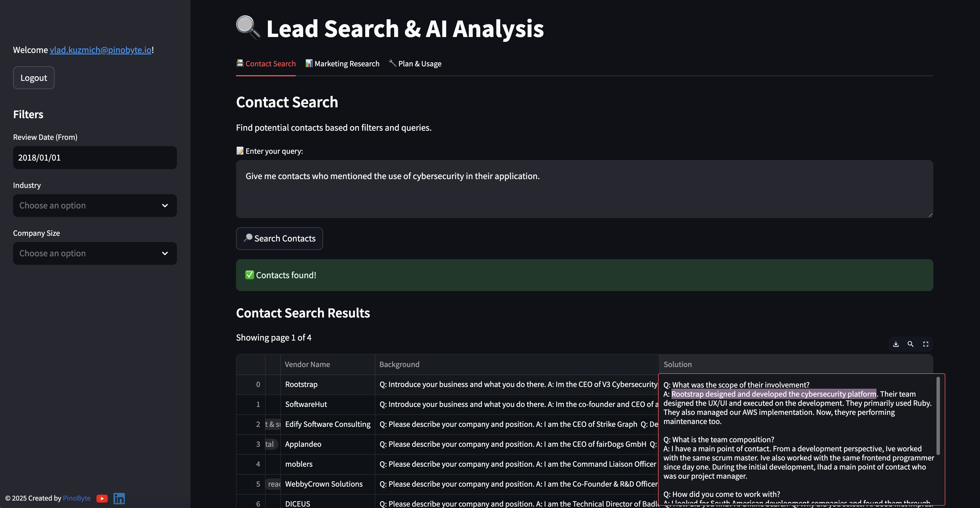Click the PinoByte footer link
The image size is (980, 508).
click(77, 498)
